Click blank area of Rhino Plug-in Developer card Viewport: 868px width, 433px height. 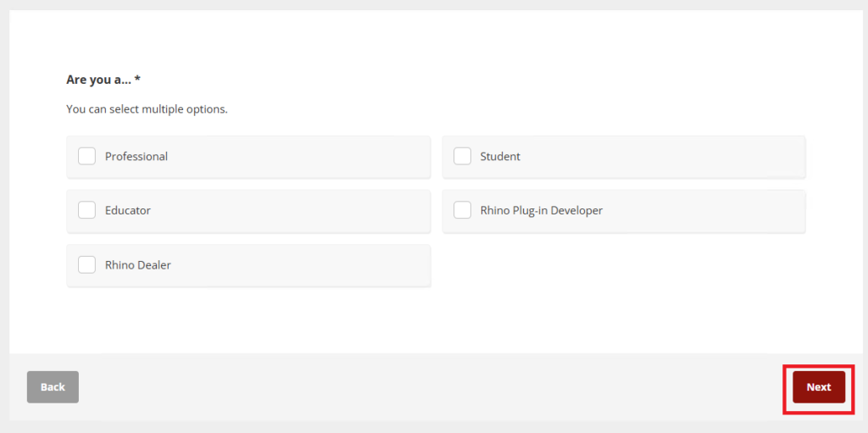[x=721, y=211]
